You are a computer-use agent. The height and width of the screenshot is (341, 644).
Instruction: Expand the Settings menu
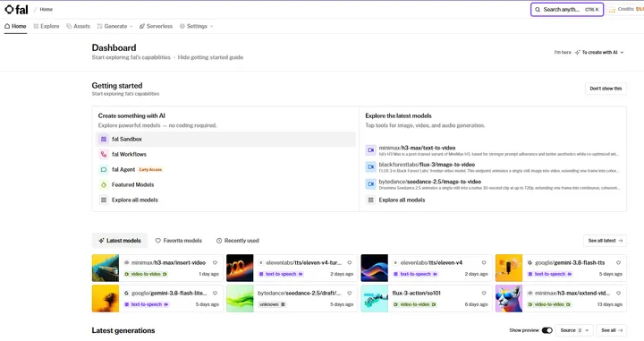tap(196, 26)
